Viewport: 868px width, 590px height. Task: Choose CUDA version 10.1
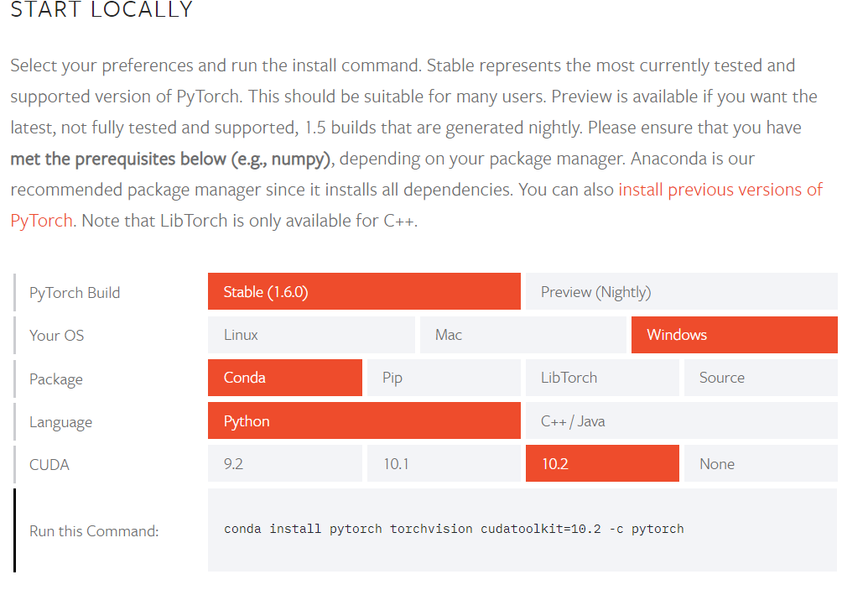[444, 464]
